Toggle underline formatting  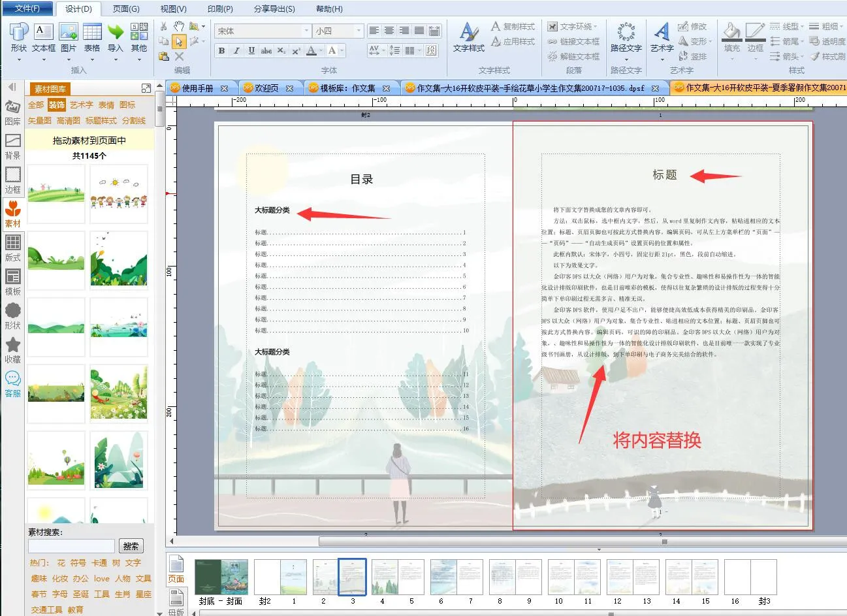point(251,51)
